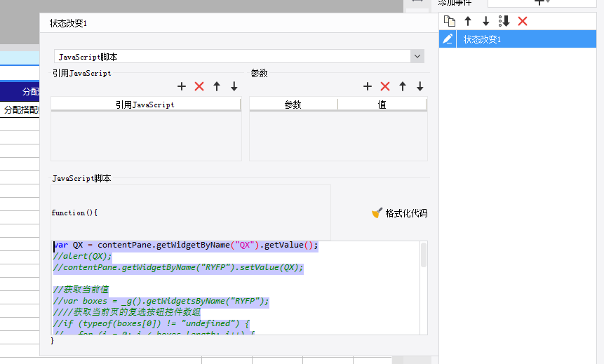Move event up in the event list

[468, 21]
